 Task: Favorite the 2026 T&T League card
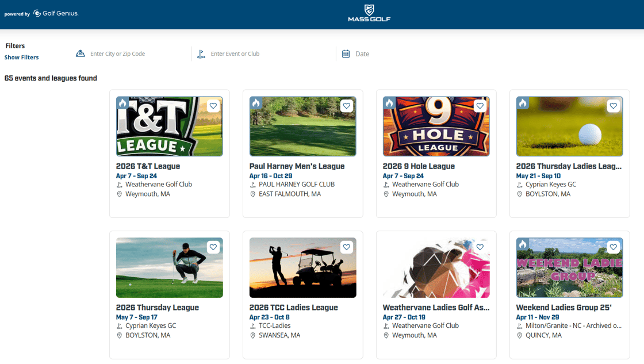(213, 106)
